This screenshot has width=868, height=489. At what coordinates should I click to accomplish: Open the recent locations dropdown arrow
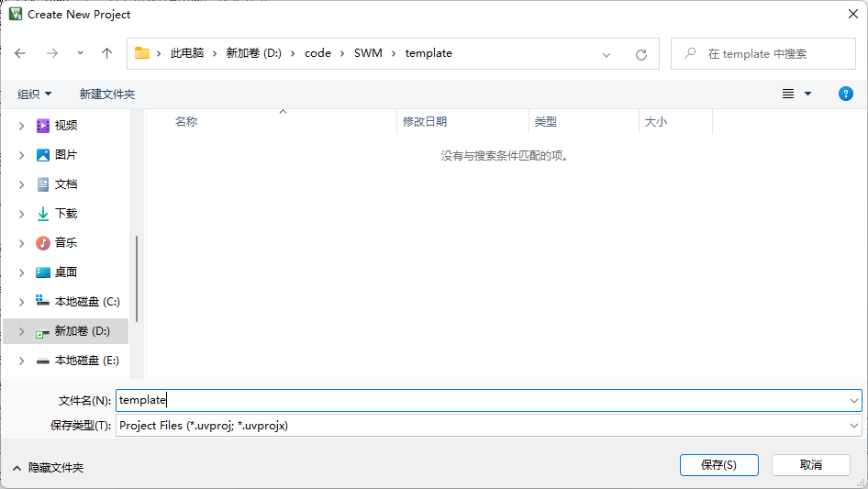click(x=80, y=53)
